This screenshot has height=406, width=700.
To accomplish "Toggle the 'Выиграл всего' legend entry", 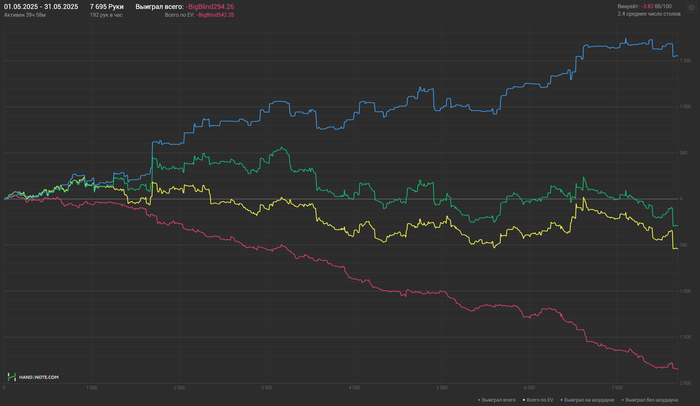I will 497,400.
